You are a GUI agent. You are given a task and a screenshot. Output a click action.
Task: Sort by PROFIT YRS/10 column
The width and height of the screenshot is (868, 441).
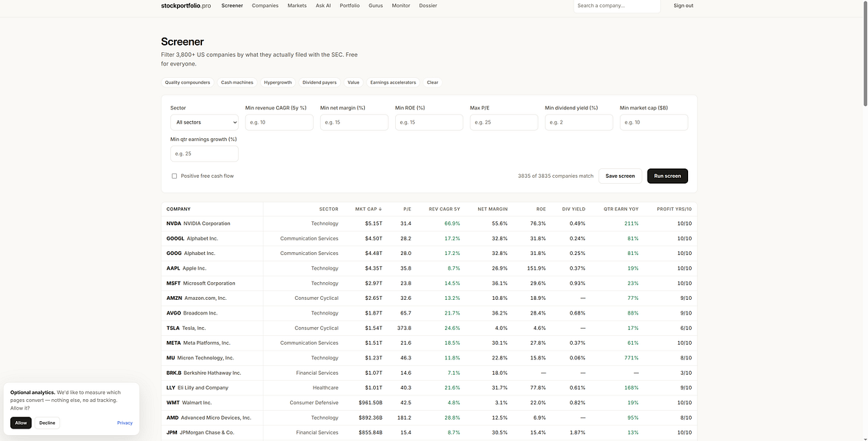(x=673, y=209)
